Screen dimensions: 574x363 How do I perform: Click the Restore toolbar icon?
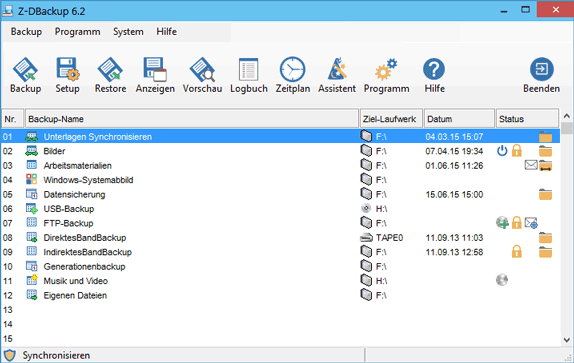tap(110, 70)
